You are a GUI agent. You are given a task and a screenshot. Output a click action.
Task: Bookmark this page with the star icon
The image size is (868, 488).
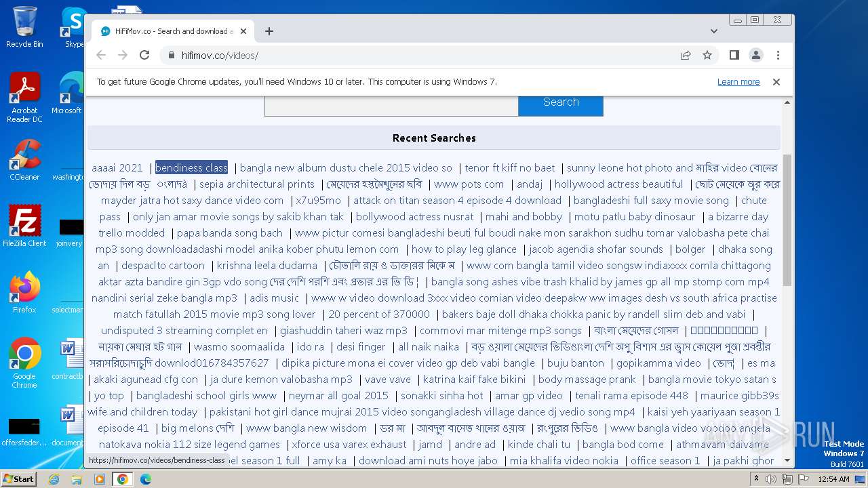707,55
